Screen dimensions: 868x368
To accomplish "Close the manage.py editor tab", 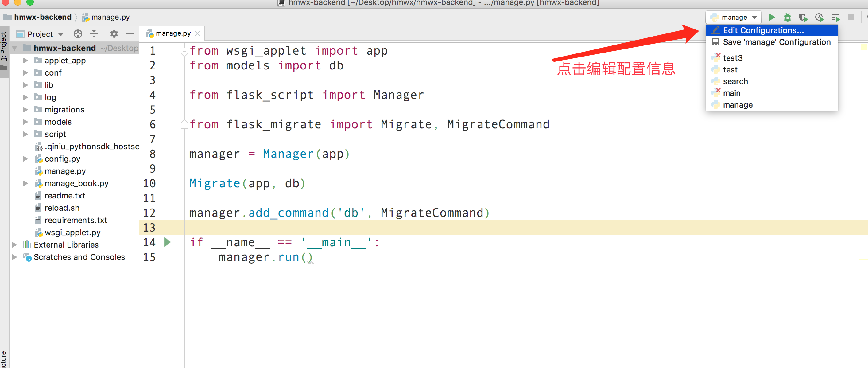I will tap(197, 33).
